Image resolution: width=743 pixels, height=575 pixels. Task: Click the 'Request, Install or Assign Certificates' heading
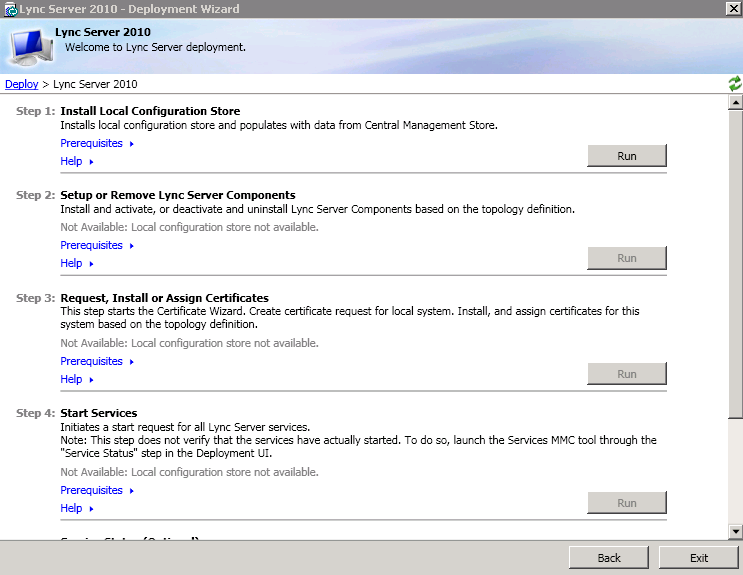(x=164, y=298)
